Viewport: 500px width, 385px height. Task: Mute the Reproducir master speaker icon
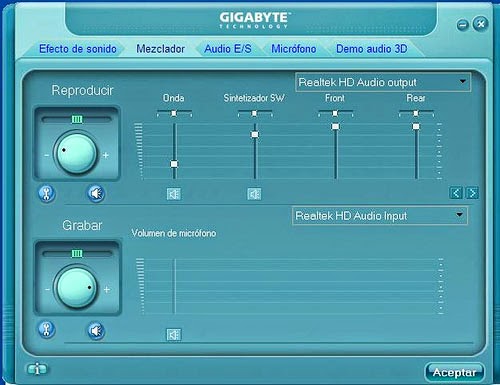pyautogui.click(x=96, y=194)
